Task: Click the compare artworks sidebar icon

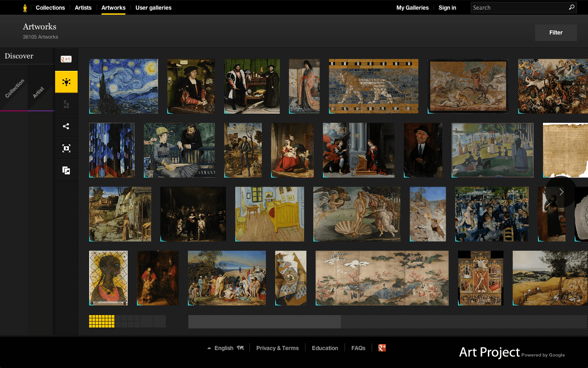Action: (66, 171)
